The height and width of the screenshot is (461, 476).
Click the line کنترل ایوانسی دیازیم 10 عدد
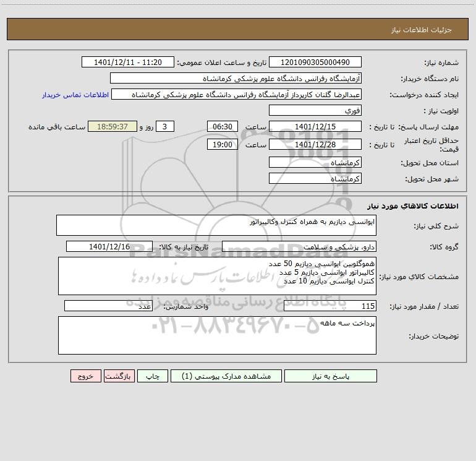pyautogui.click(x=329, y=281)
